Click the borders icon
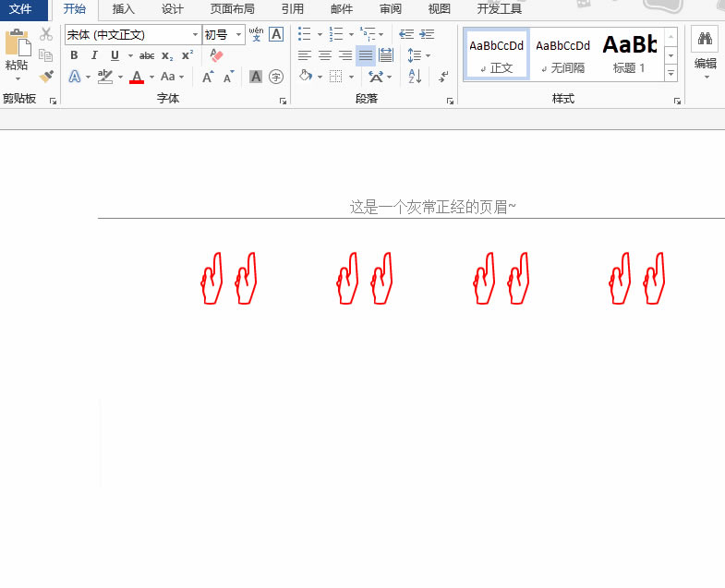Image resolution: width=725 pixels, height=588 pixels. [x=335, y=77]
